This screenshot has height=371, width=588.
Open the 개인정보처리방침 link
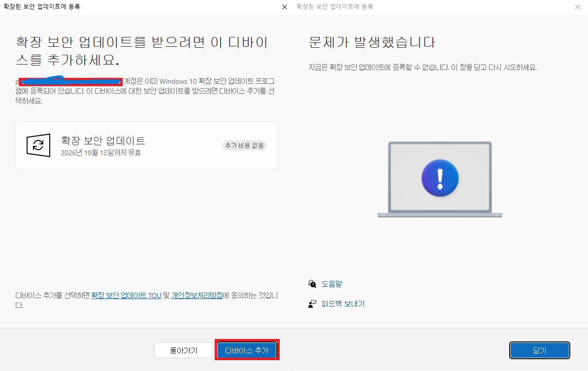[x=197, y=296]
